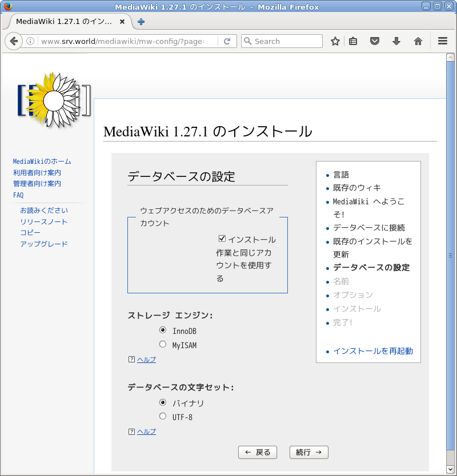Click the greyed '完了!' step
The width and height of the screenshot is (457, 476).
pos(343,322)
